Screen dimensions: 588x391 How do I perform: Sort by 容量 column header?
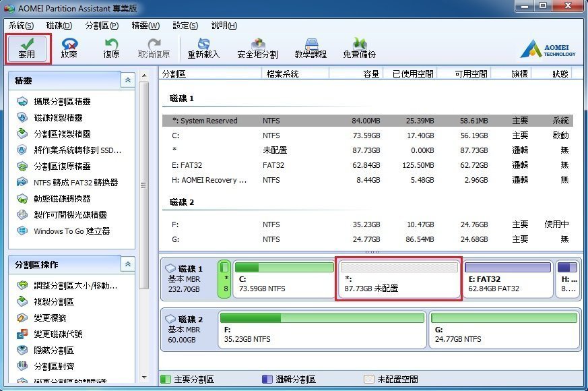pos(356,73)
